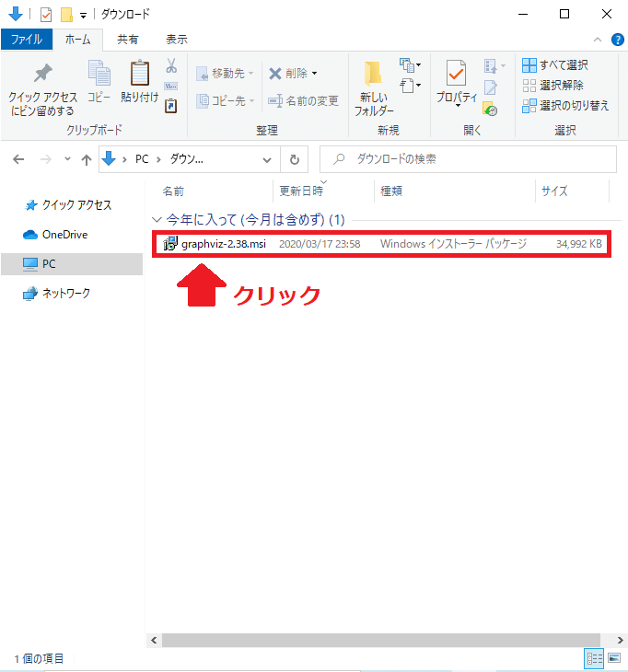
Task: Collapse the 'earlier this year' group
Action: (x=157, y=220)
